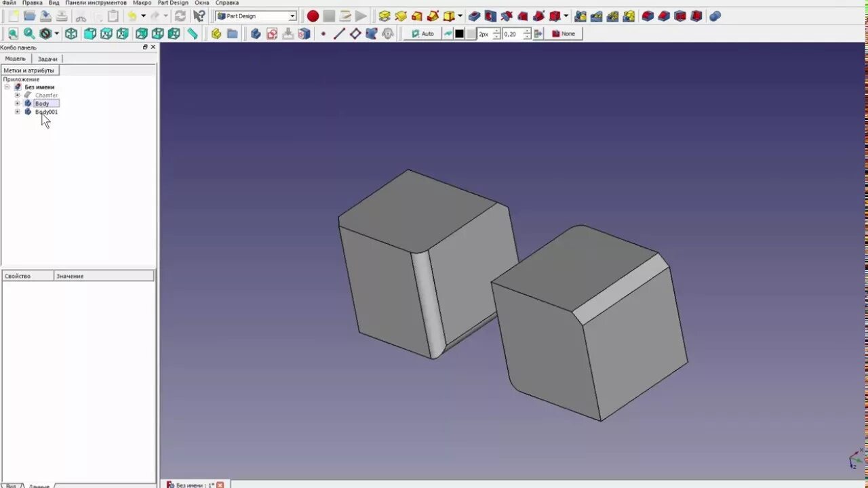Open the draw style dropdown arrow
The image size is (868, 488).
[56, 33]
